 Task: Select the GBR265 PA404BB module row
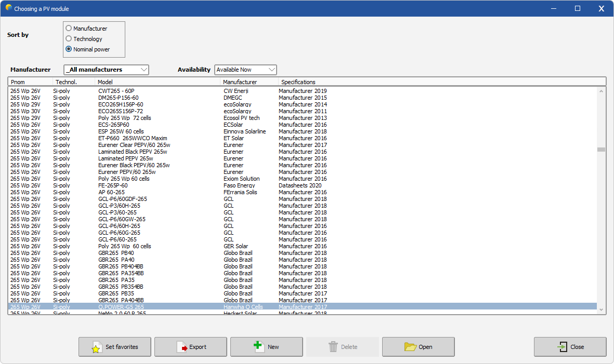point(302,300)
